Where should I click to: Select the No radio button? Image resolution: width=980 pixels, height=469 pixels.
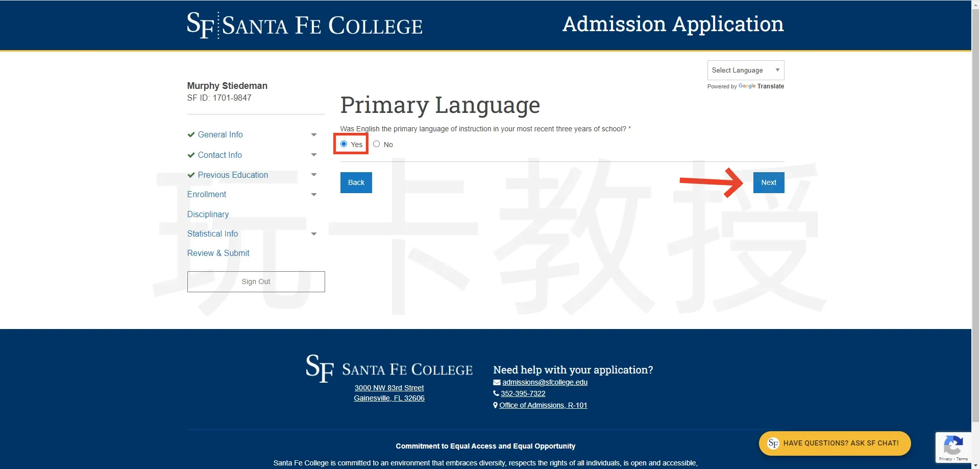(x=377, y=144)
